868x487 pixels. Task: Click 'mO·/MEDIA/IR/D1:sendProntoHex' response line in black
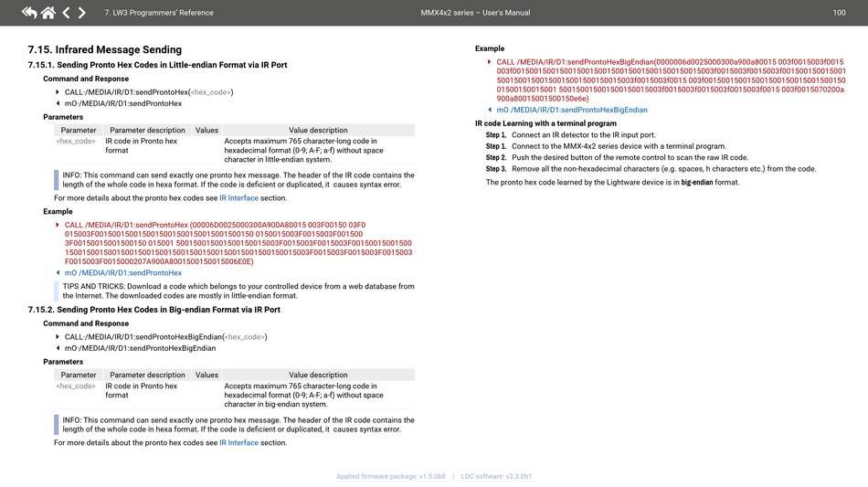click(x=123, y=103)
